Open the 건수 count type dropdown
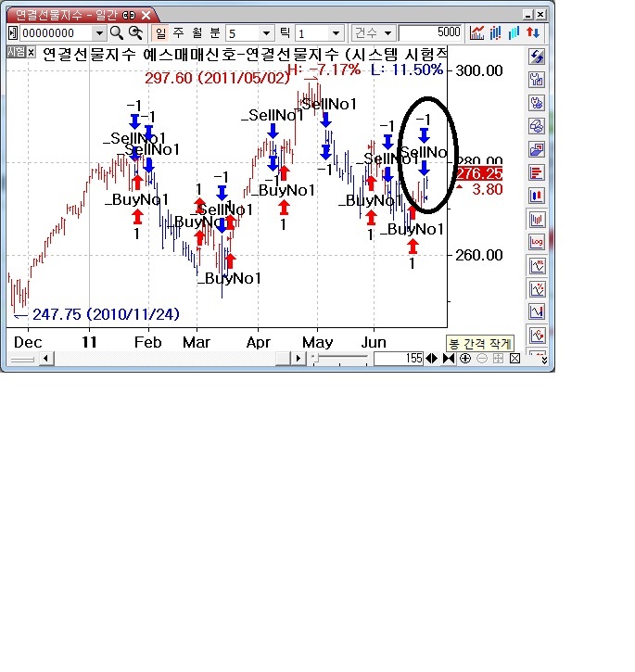This screenshot has width=635, height=672. click(x=388, y=32)
